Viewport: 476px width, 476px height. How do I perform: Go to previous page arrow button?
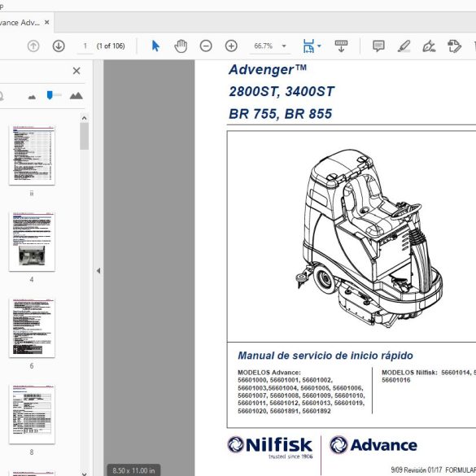point(33,46)
